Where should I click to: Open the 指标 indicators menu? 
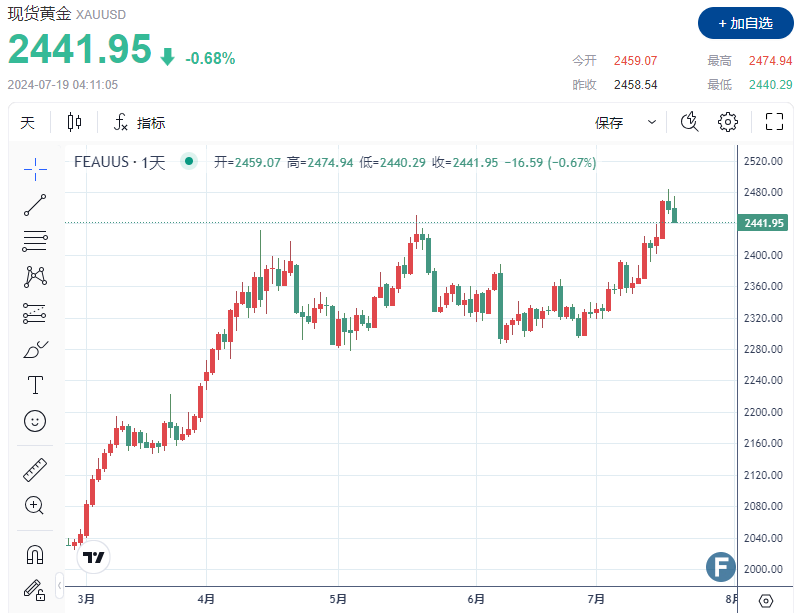point(140,121)
